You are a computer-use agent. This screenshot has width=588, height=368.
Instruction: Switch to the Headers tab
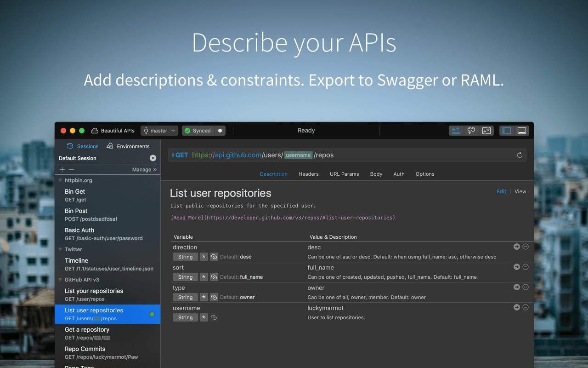(308, 174)
